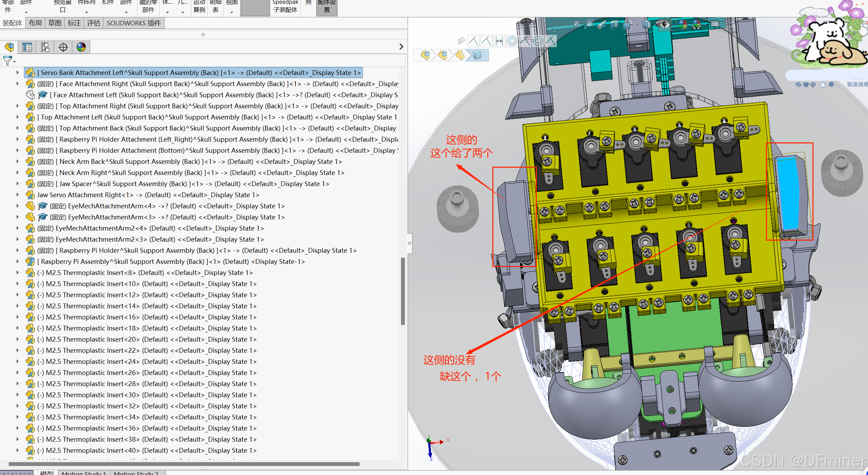868x475 pixels.
Task: Click the Speedpak 子装配体 button
Action: coord(285,7)
